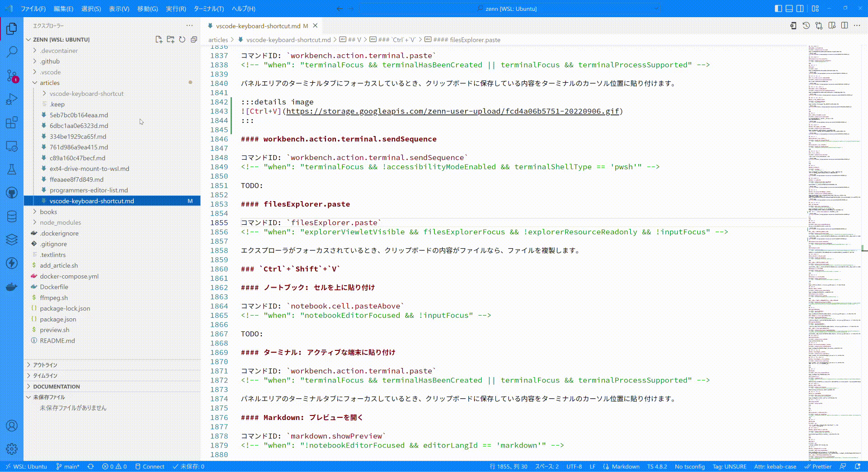868x472 pixels.
Task: Click the UTF-8 encoding indicator
Action: [574, 467]
